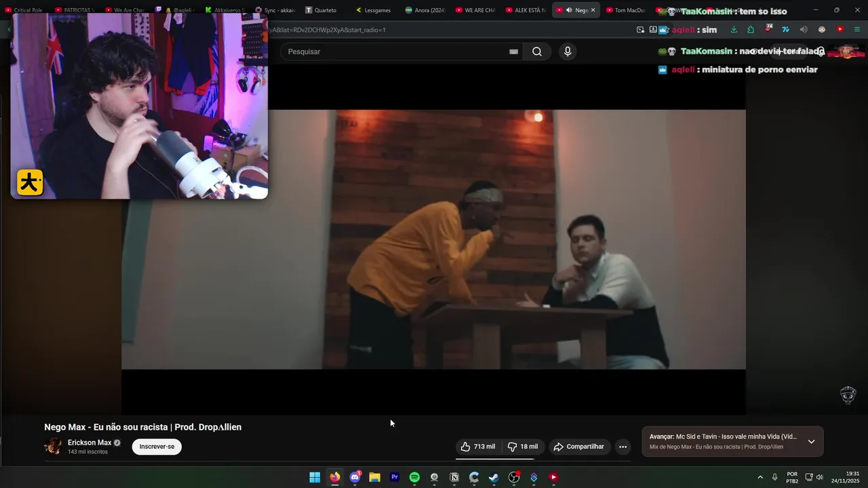Switch to the PATRIOTAS tab

click(x=75, y=10)
